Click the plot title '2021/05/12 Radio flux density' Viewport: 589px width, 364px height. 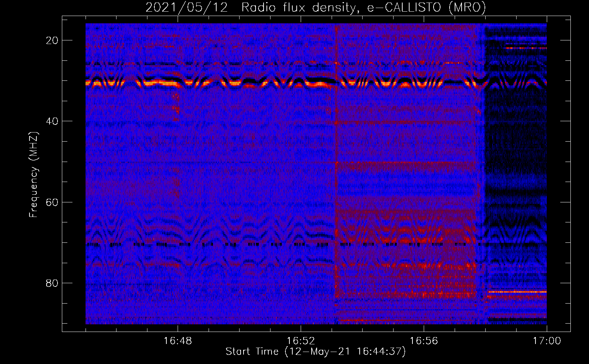point(316,7)
